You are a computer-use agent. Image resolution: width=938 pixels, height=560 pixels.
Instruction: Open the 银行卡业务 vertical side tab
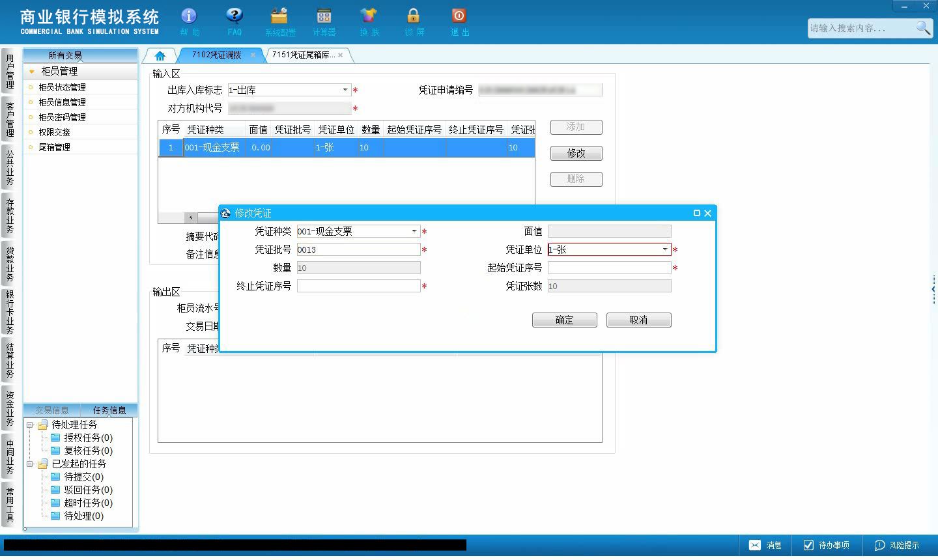click(x=10, y=312)
